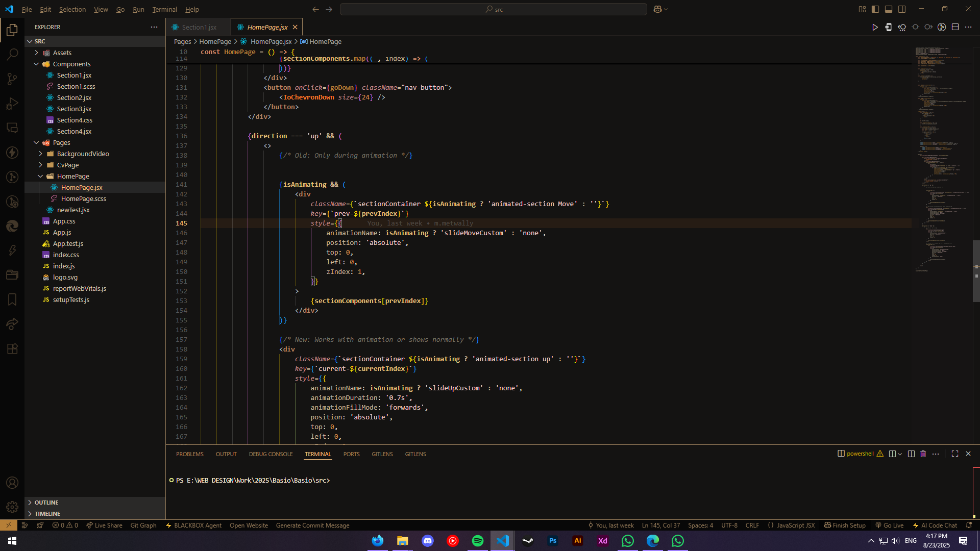Screen dimensions: 980x551
Task: Open the Manage settings gear icon
Action: [12, 507]
